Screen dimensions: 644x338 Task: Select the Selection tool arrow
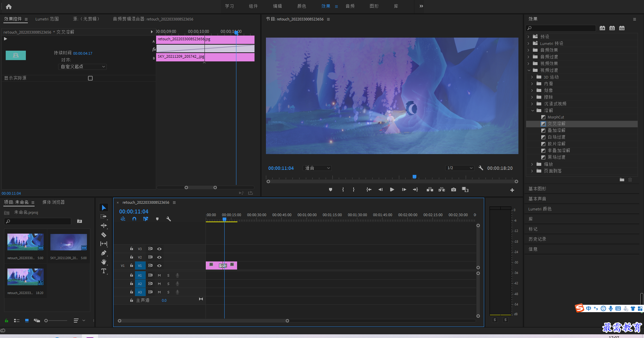[104, 208]
